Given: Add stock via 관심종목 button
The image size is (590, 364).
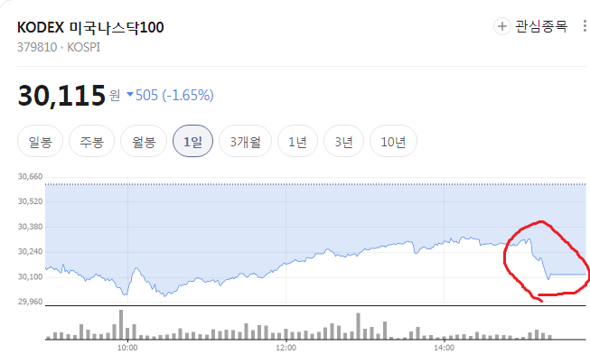Looking at the screenshot, I should click(x=530, y=26).
